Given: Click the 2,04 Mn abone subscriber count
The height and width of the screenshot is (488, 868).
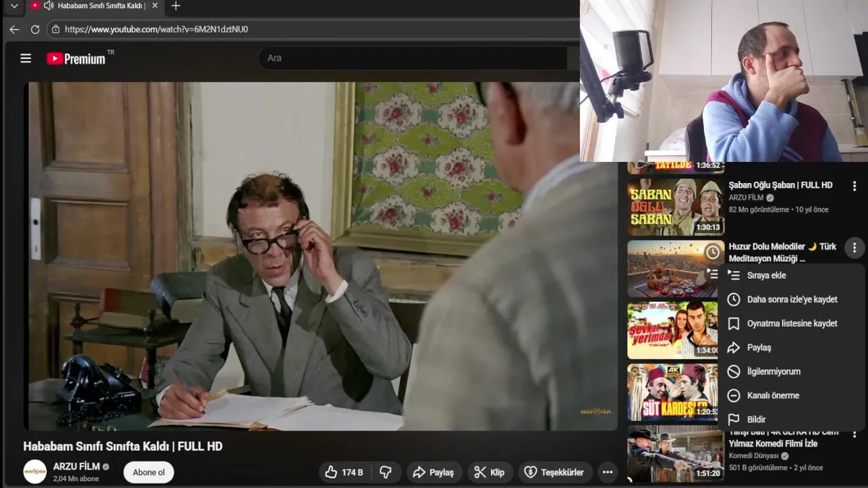Looking at the screenshot, I should point(76,479).
